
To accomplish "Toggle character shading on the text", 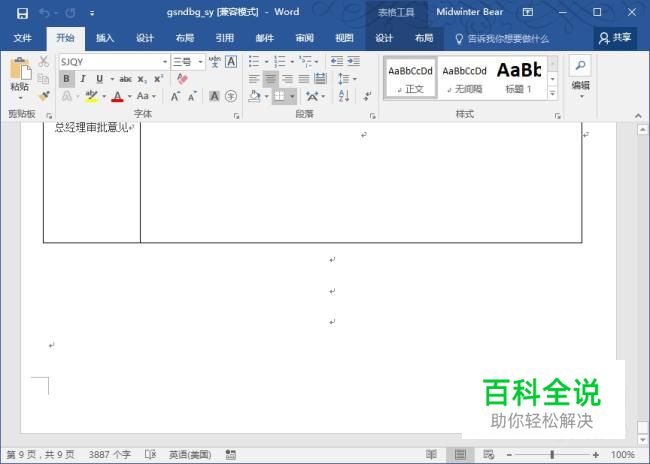I will coord(214,97).
